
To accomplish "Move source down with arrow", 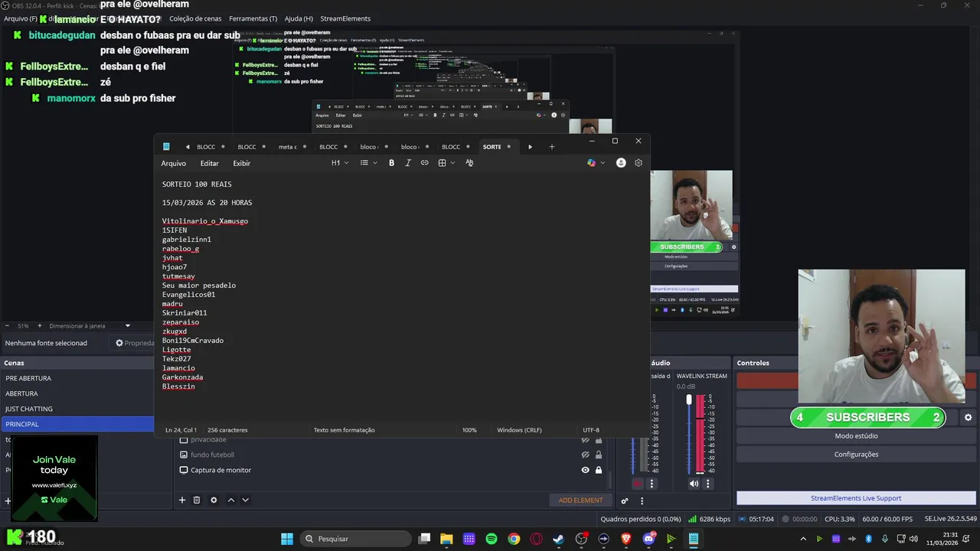I will coord(245,500).
